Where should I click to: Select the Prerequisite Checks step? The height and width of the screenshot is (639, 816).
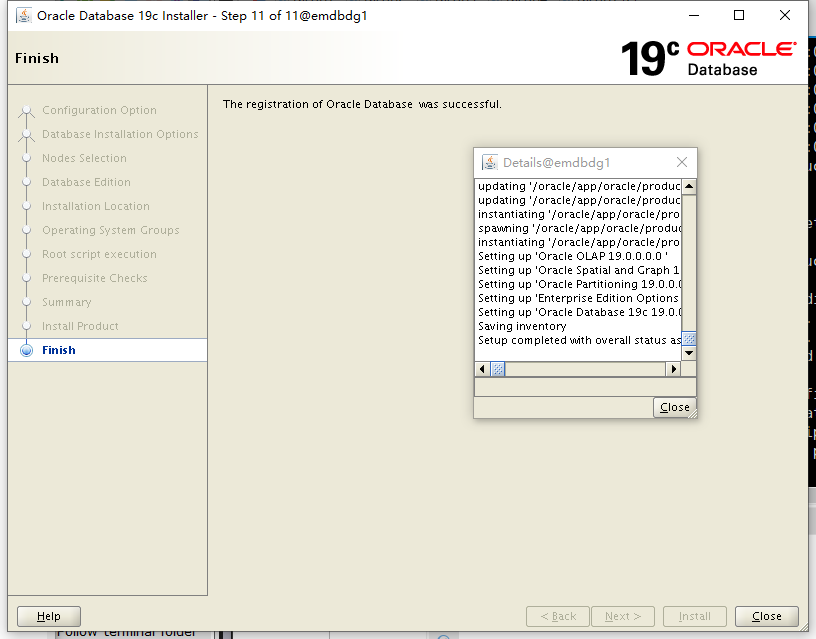tap(95, 278)
